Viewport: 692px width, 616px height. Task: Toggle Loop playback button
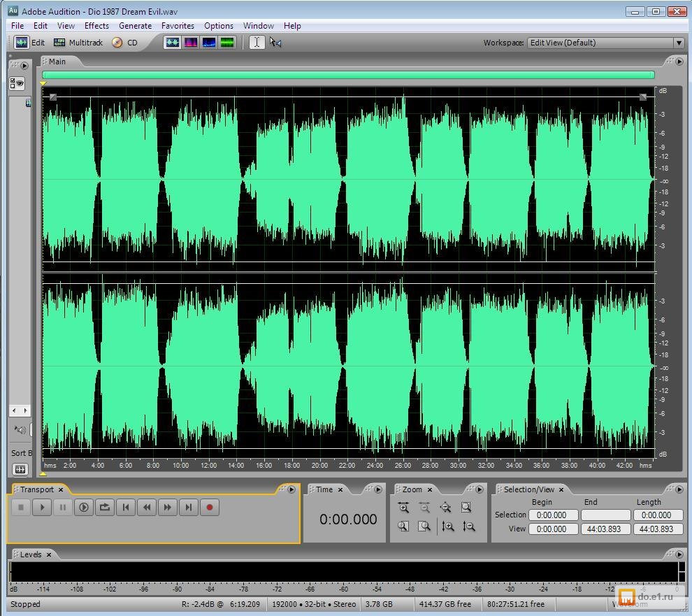(x=105, y=508)
